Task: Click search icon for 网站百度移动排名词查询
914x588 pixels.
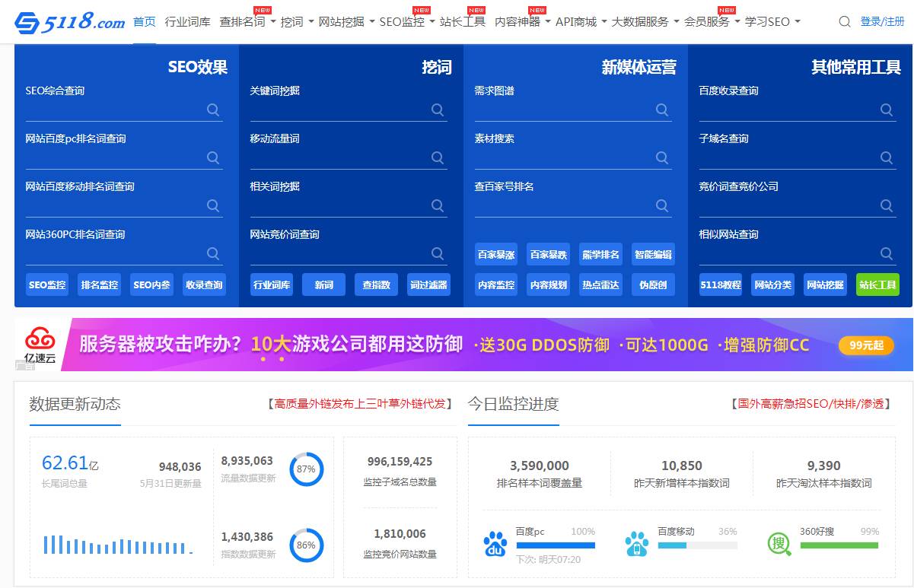Action: click(x=213, y=205)
